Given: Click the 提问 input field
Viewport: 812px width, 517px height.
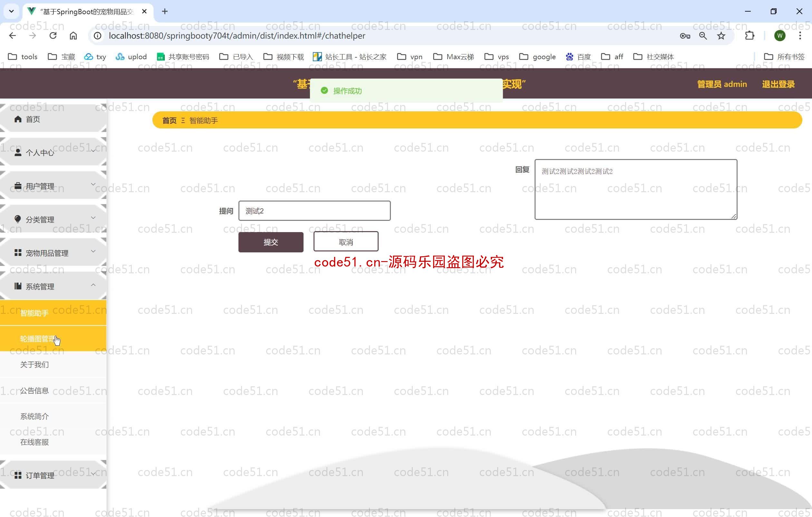Looking at the screenshot, I should 314,211.
